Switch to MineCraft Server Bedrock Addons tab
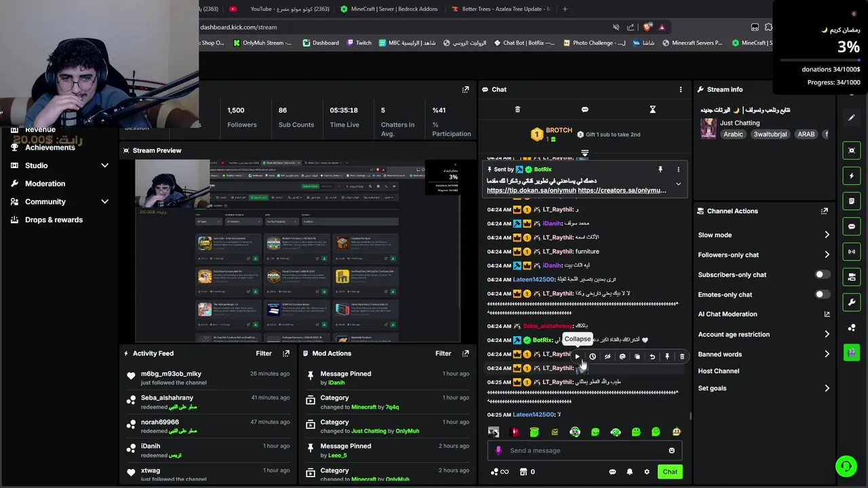868x488 pixels. point(389,9)
